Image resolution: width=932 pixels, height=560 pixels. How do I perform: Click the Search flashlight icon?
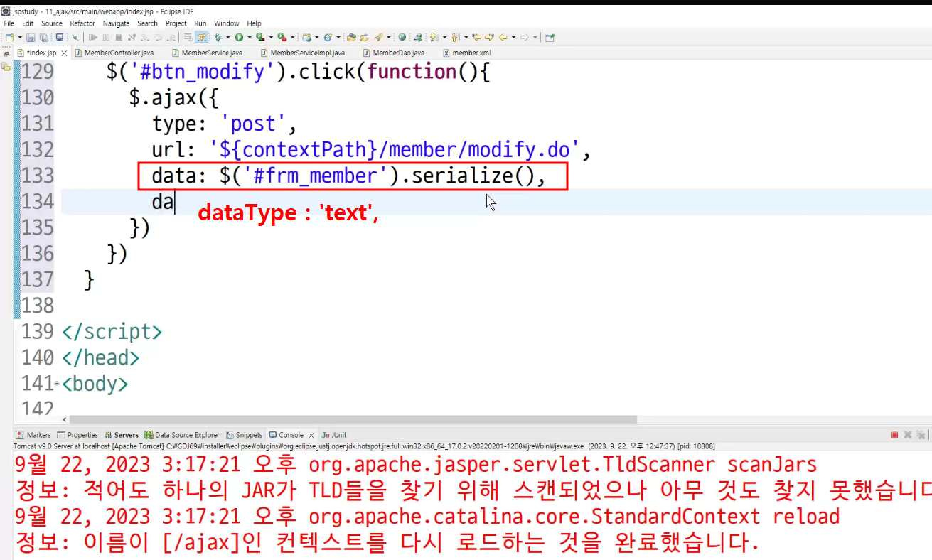pos(378,37)
